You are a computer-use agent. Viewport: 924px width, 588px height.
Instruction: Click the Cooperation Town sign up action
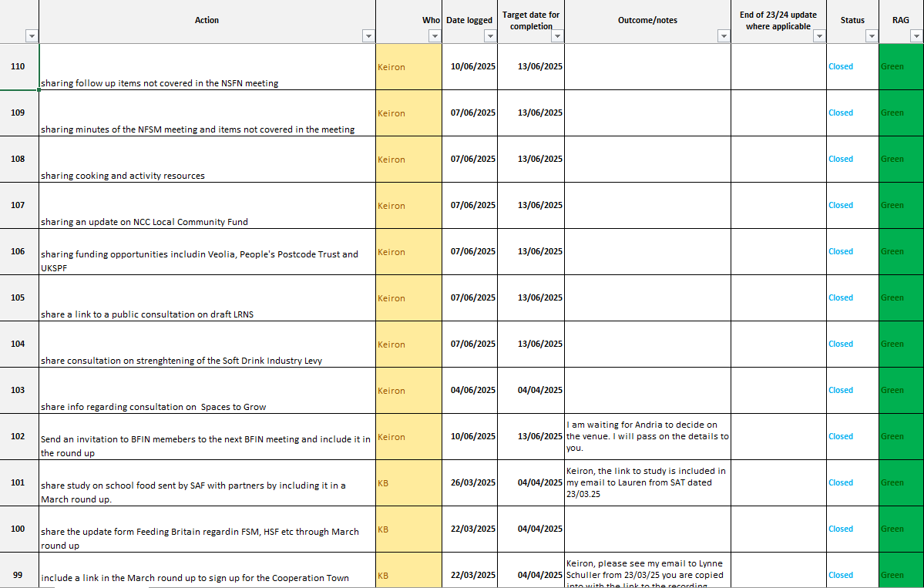pyautogui.click(x=207, y=570)
